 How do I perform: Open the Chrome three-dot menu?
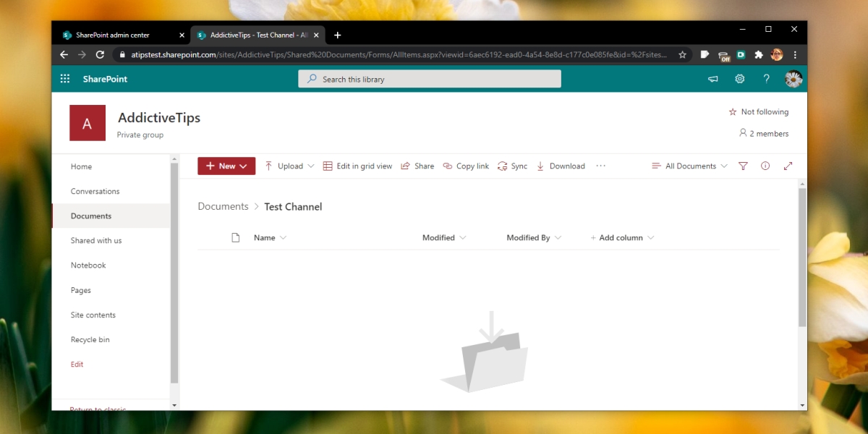click(795, 54)
